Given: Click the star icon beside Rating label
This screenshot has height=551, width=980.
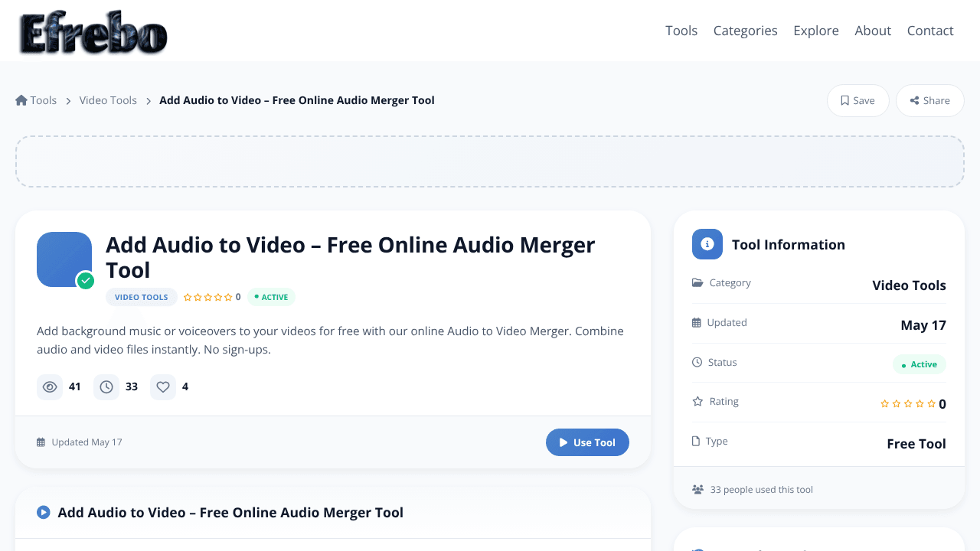Looking at the screenshot, I should click(697, 402).
